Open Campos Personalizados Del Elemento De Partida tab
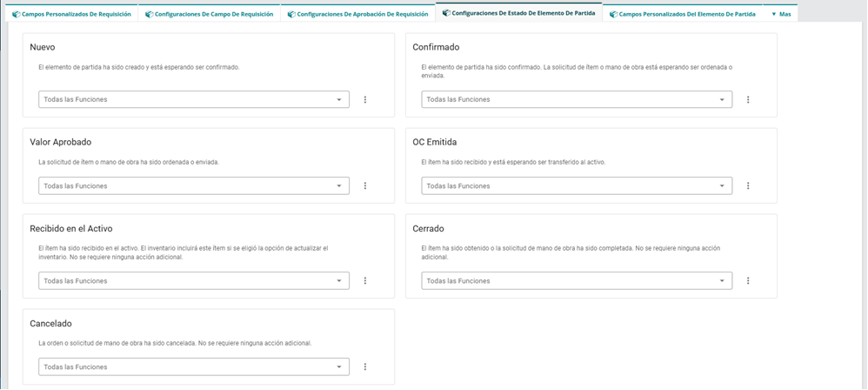 coord(683,14)
